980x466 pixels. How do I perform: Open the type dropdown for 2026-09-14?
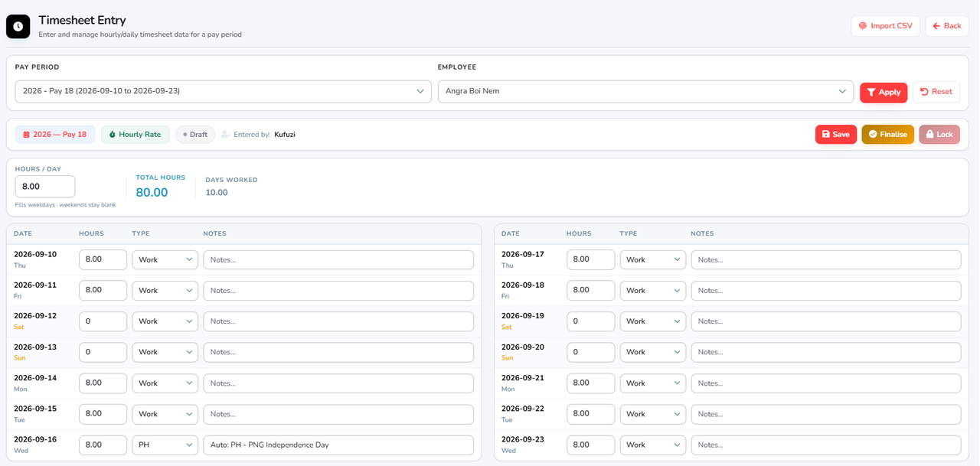pos(165,383)
